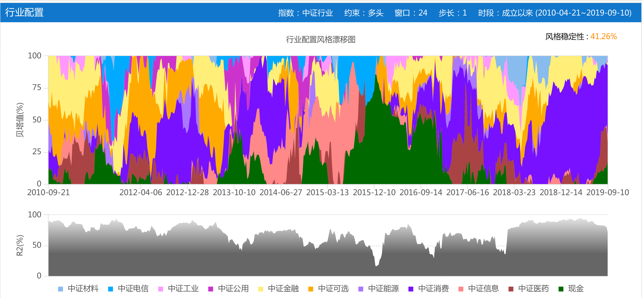644x298 pixels.
Task: Click the 中证公用 legend color swatch
Action: tap(211, 289)
